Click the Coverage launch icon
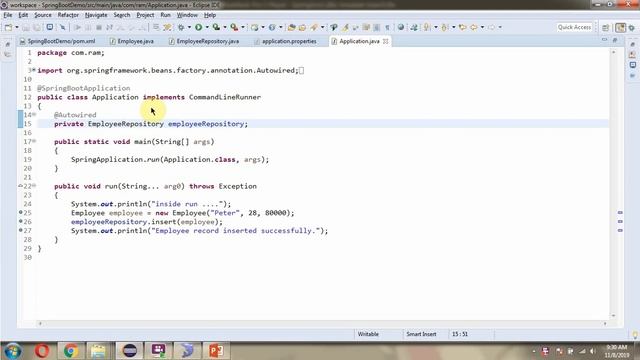 pyautogui.click(x=216, y=27)
